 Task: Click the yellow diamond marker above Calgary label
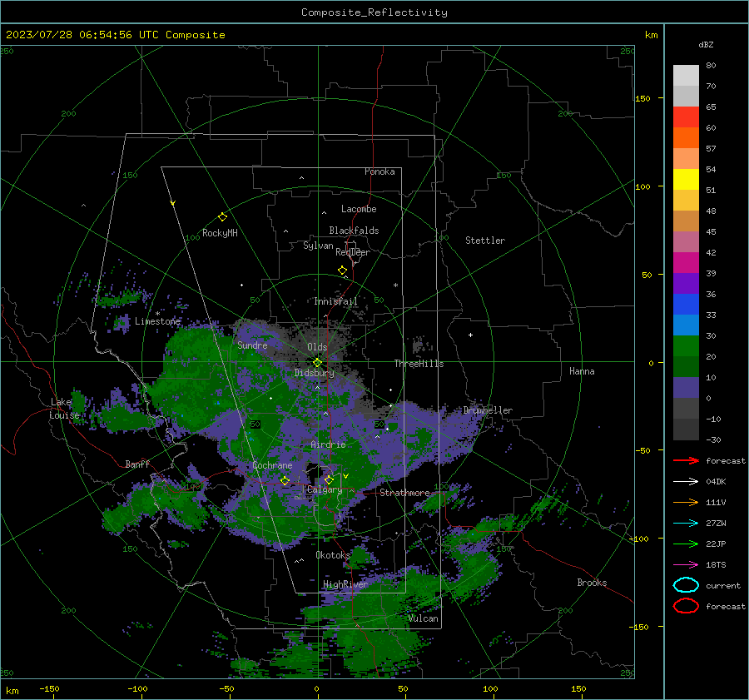[x=329, y=479]
